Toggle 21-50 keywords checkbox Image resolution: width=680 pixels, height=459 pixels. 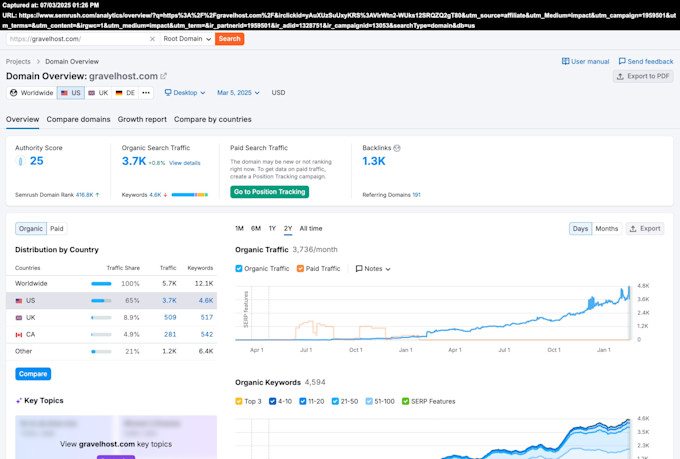pyautogui.click(x=335, y=401)
